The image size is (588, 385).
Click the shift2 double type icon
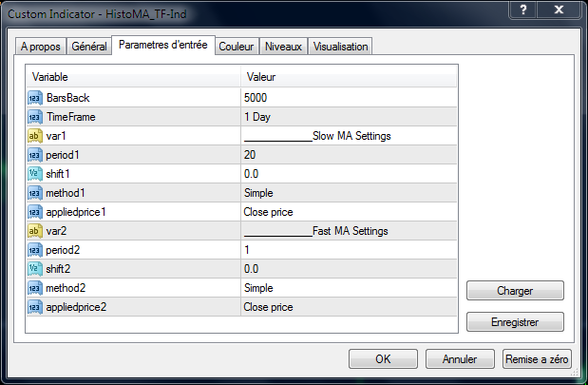[36, 269]
